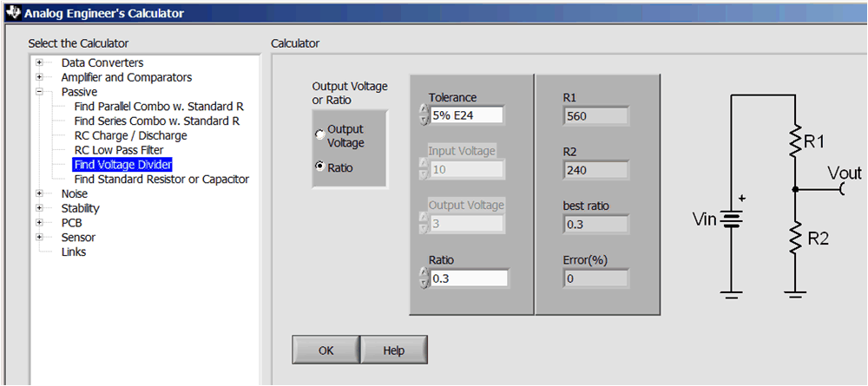This screenshot has height=386, width=868.
Task: Open Find Standard Resistor or Capacitor
Action: [161, 179]
